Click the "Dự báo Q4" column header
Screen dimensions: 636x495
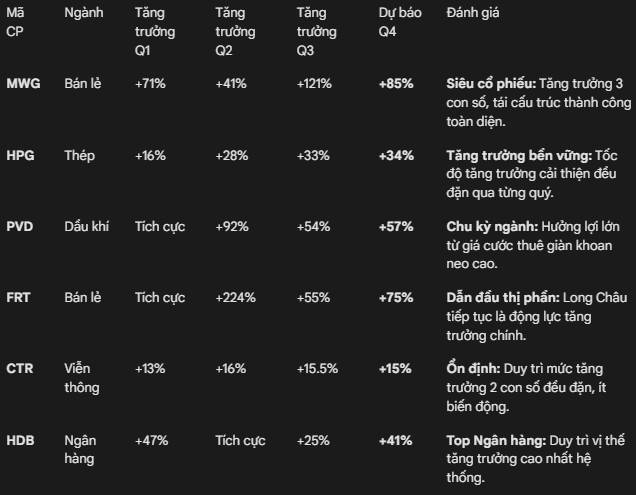point(397,22)
